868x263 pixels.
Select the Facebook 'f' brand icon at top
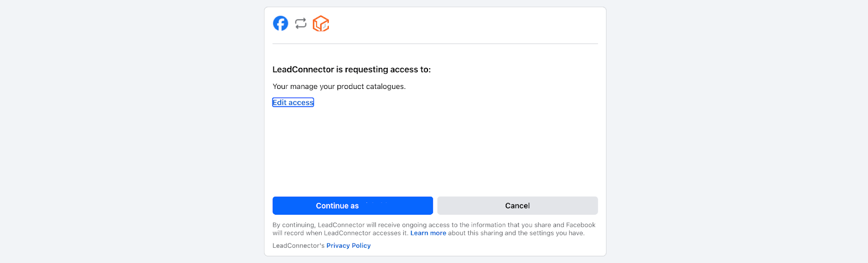280,23
